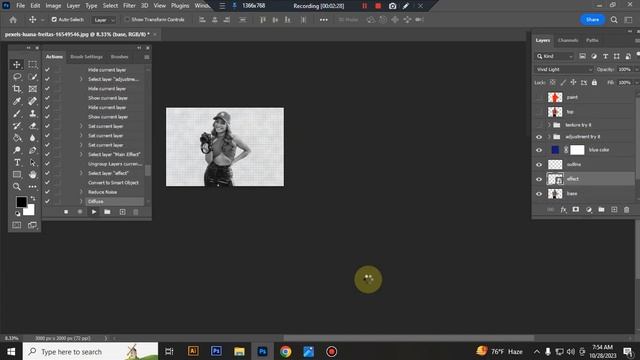Select the Paint Bucket tool

[x=17, y=138]
